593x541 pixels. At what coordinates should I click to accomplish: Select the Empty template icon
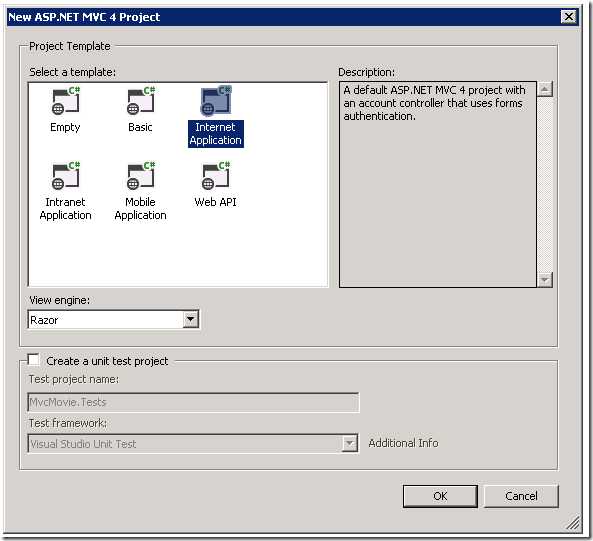coord(65,100)
